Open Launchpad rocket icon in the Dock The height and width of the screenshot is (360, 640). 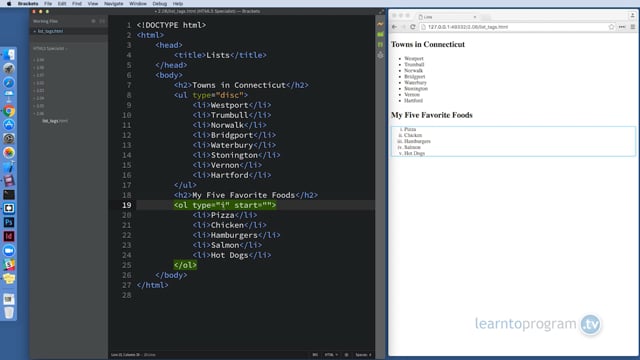tap(9, 69)
